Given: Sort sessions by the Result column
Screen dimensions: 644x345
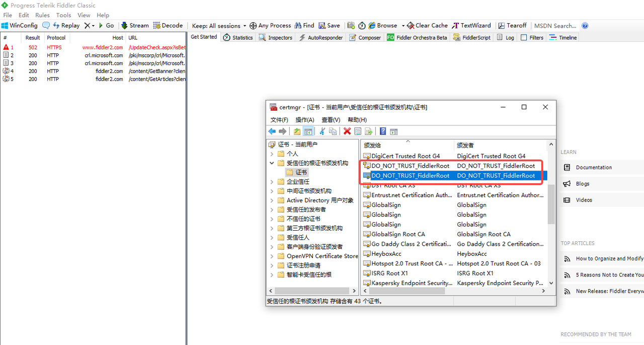Looking at the screenshot, I should 33,38.
